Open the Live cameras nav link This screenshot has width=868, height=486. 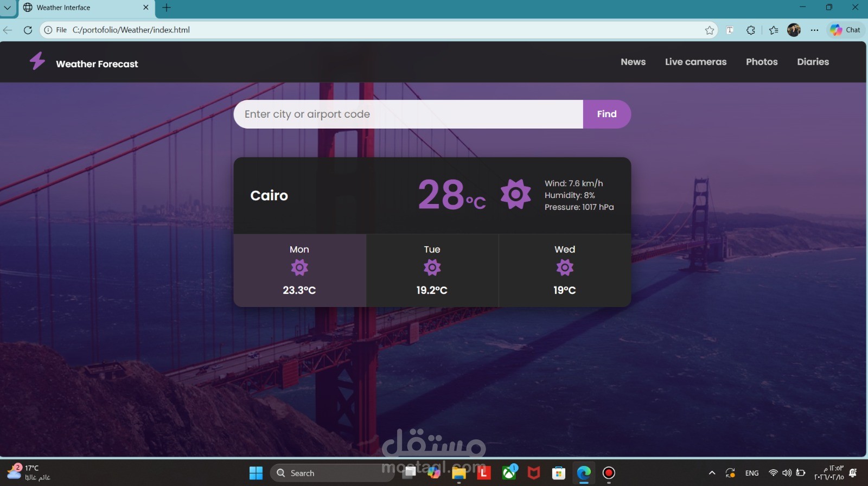[695, 62]
